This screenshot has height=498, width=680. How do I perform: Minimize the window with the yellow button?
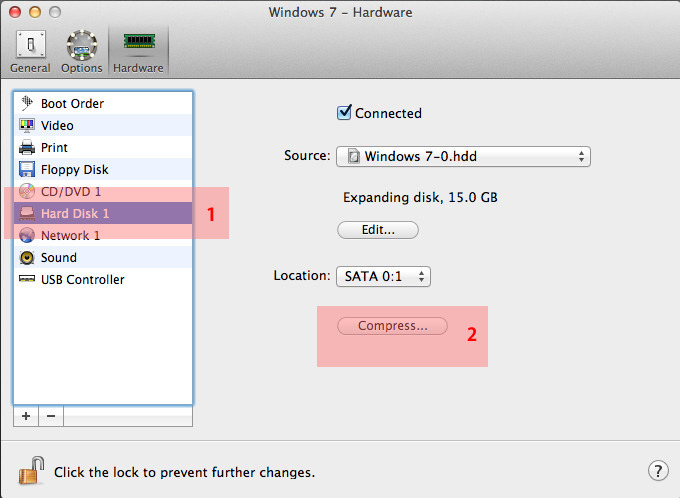(35, 12)
